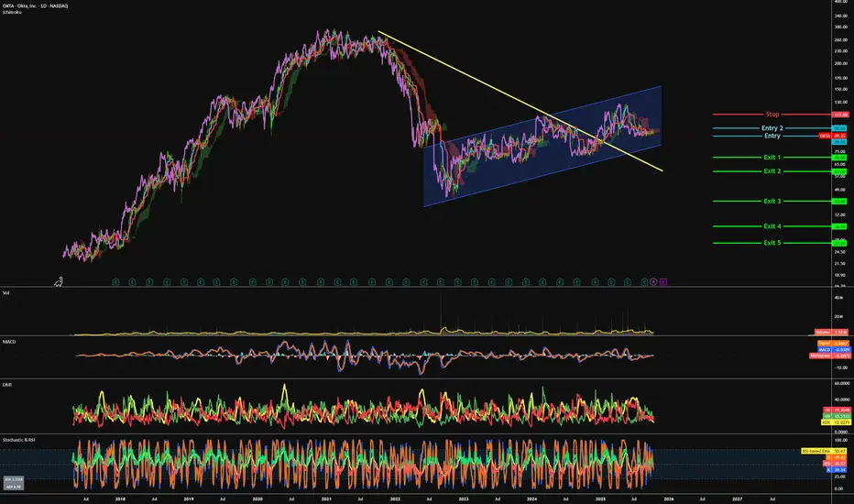This screenshot has height=504, width=854.
Task: Select the red Stop line label
Action: (772, 115)
